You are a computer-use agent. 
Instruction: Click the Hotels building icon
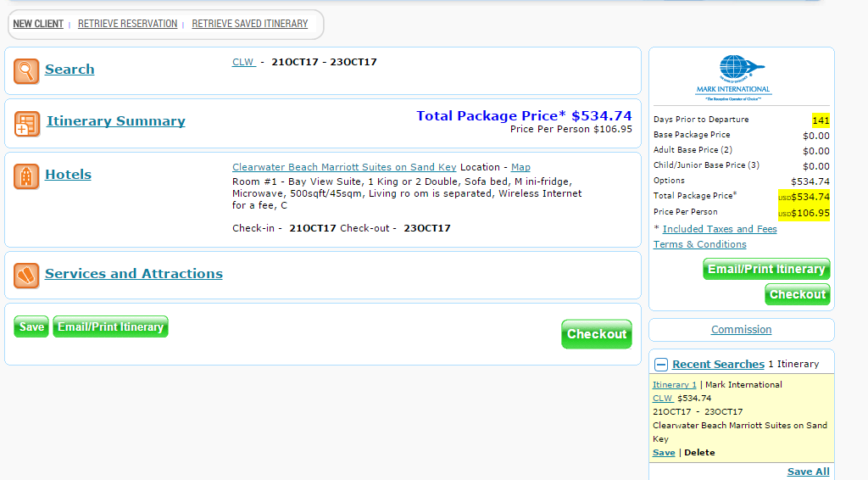(x=26, y=176)
